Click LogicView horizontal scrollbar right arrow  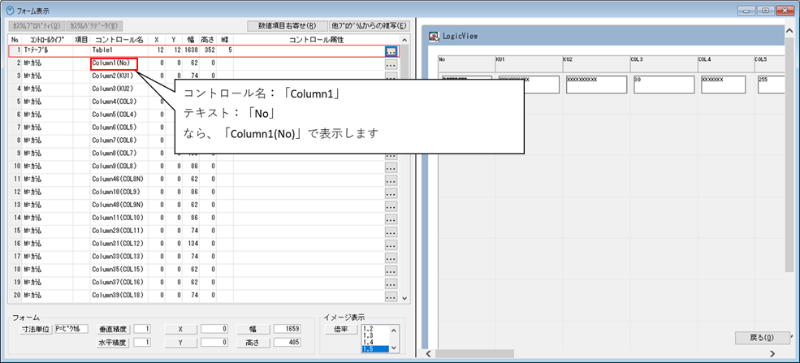pyautogui.click(x=773, y=353)
